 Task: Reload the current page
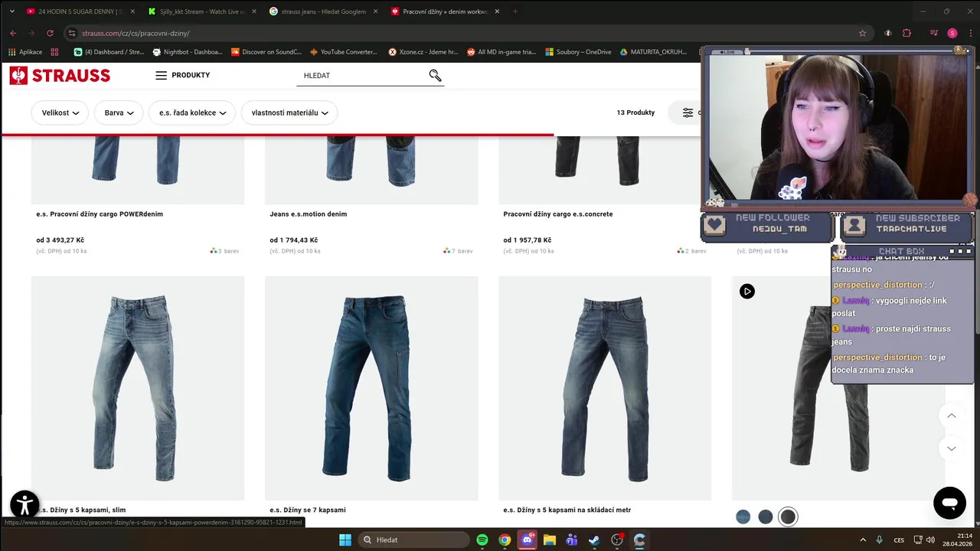pos(50,33)
